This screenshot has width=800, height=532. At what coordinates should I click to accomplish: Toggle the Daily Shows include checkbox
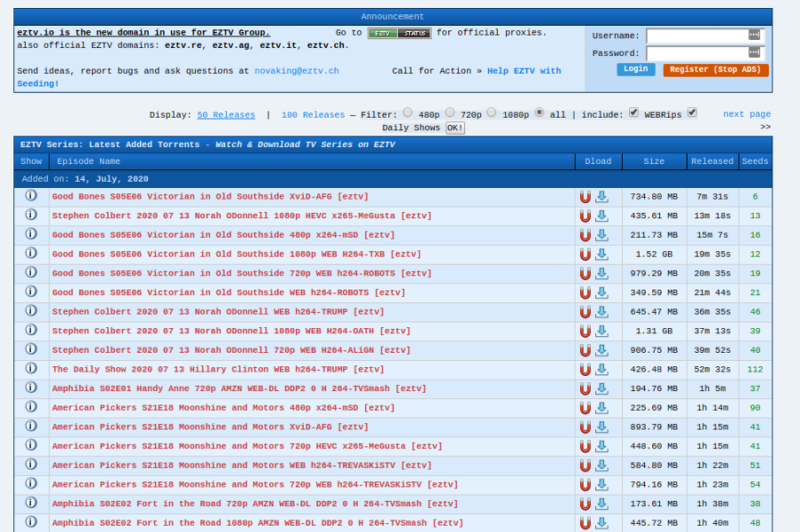tap(692, 113)
